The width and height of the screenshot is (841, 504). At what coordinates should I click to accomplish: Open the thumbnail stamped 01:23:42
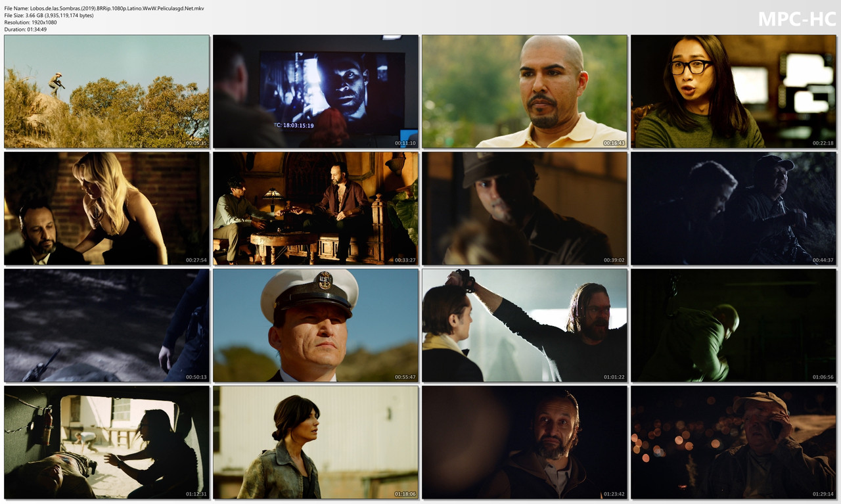pyautogui.click(x=524, y=442)
